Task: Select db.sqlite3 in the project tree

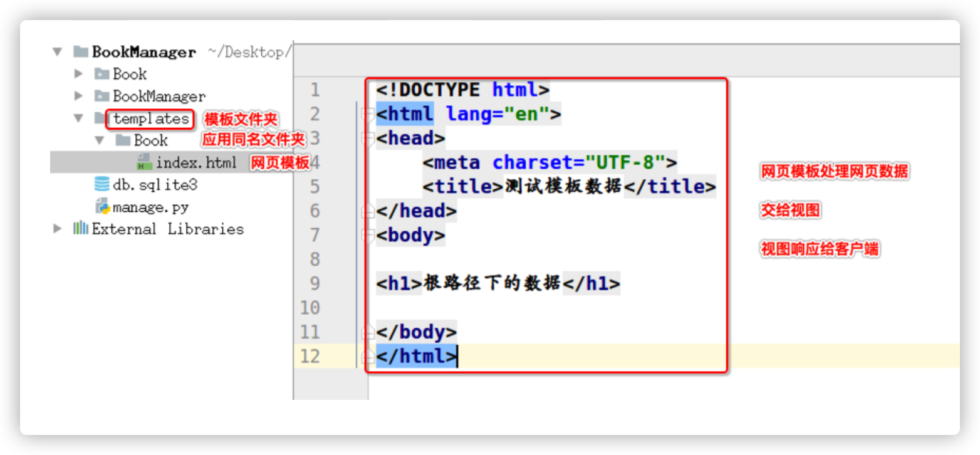Action: coord(155,185)
